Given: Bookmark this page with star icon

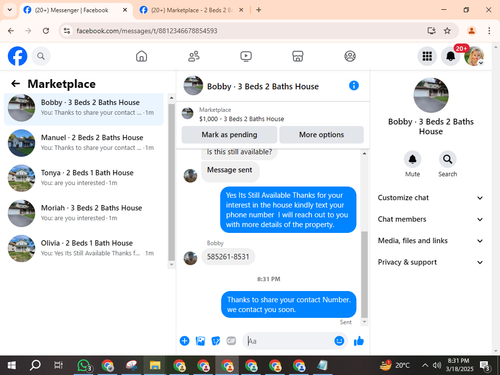Looking at the screenshot, I should [x=447, y=31].
